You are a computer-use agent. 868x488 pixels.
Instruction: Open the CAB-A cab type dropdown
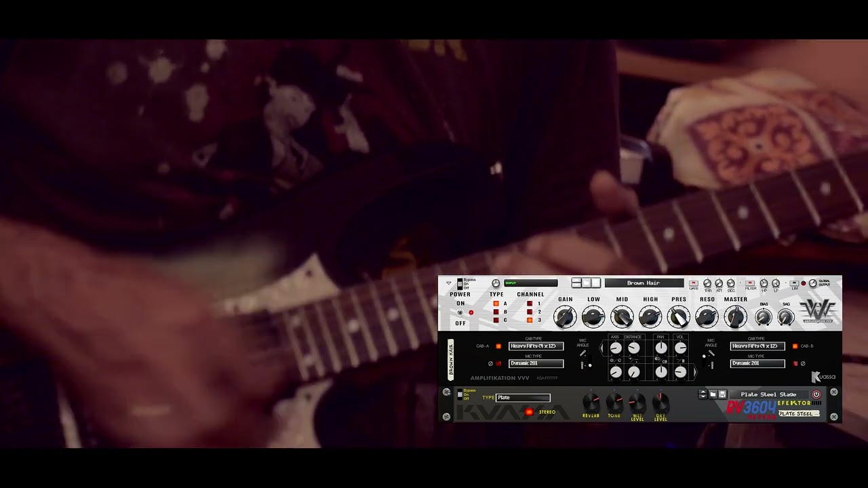click(x=536, y=346)
